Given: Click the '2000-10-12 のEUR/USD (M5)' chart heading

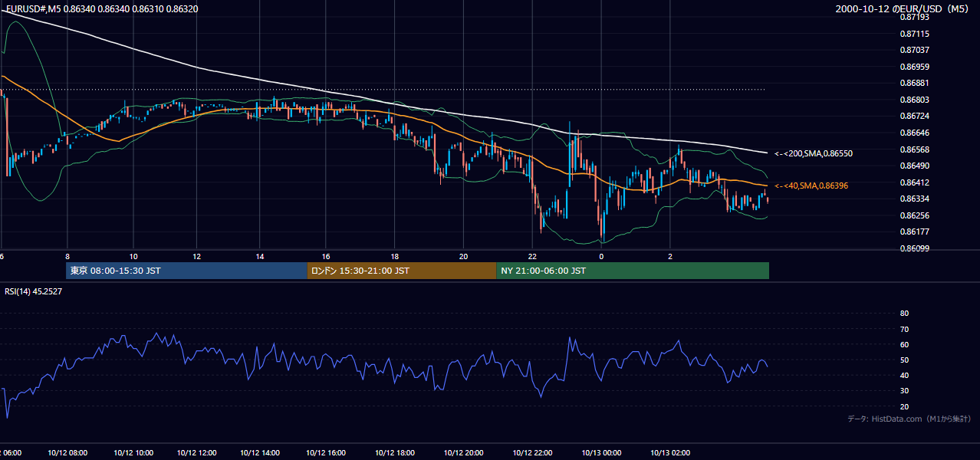Looking at the screenshot, I should click(x=903, y=8).
